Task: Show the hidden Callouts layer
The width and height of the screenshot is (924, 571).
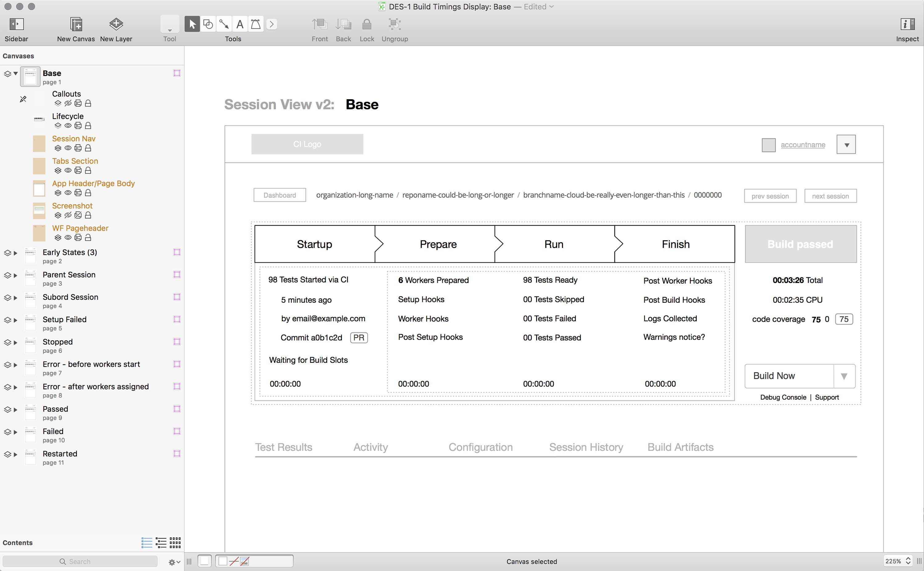Action: (68, 103)
